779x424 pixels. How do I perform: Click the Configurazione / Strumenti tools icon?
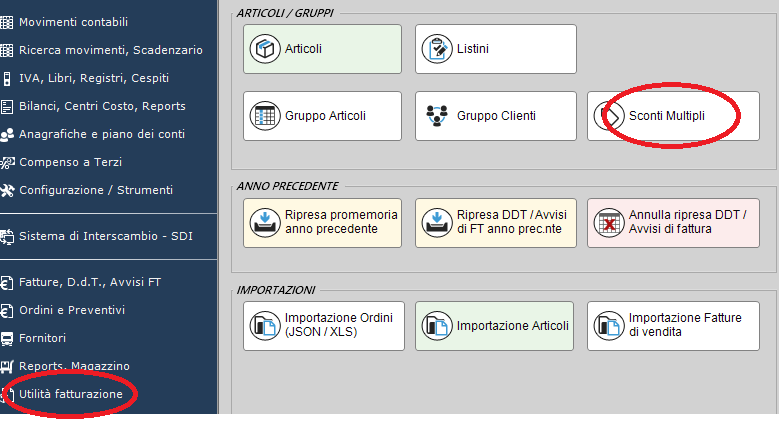pyautogui.click(x=7, y=190)
